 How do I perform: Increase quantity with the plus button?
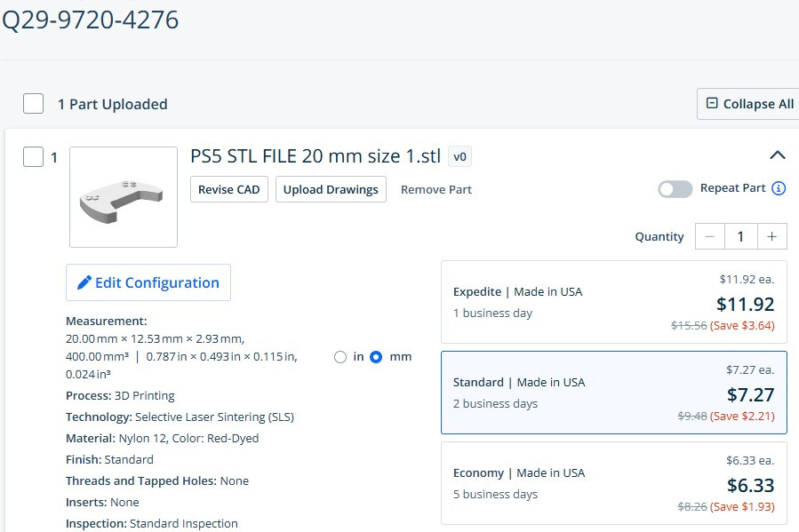(x=771, y=236)
